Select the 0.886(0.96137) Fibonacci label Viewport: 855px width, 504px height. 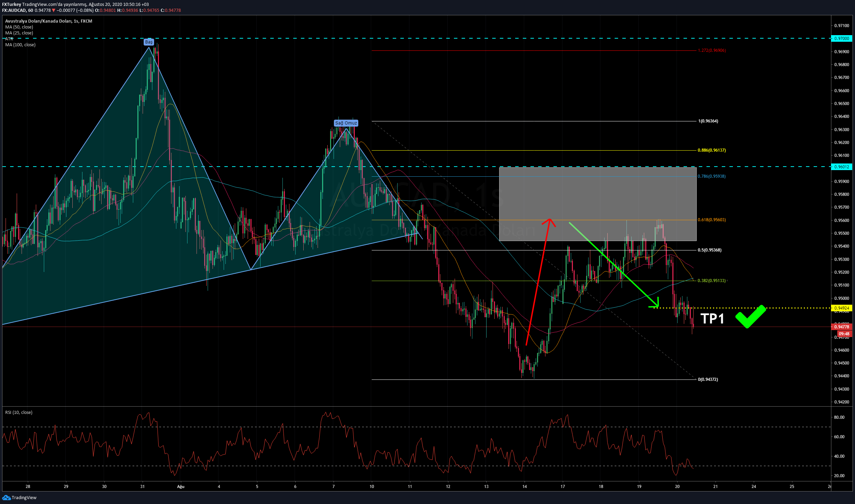coord(712,150)
